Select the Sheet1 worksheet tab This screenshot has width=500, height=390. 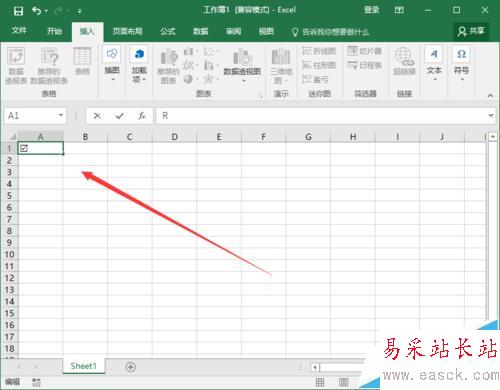click(x=84, y=366)
